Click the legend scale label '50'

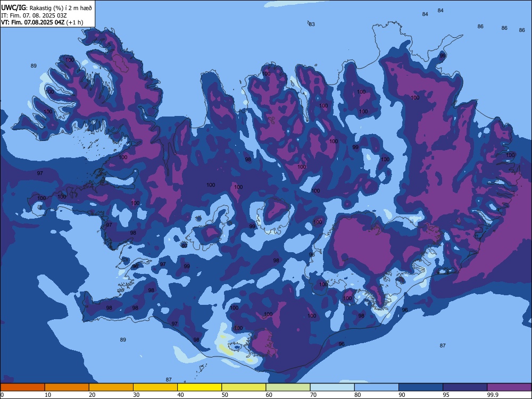click(225, 395)
